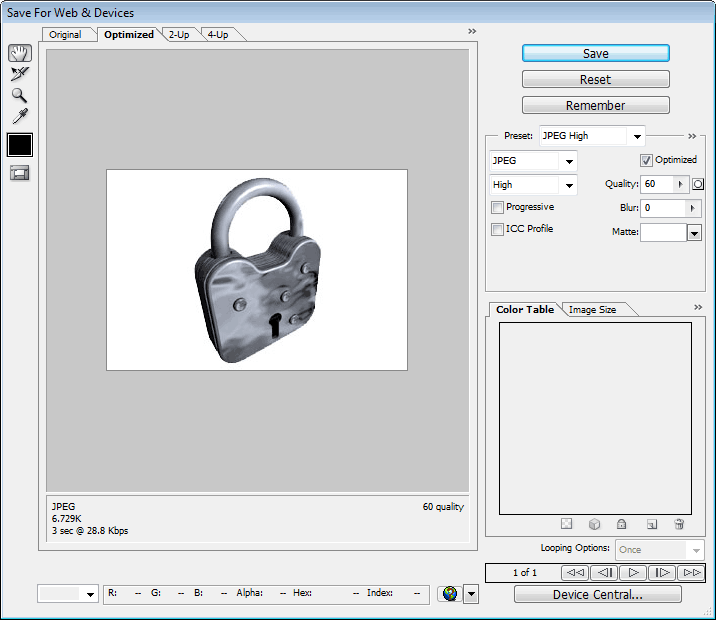Image resolution: width=716 pixels, height=620 pixels.
Task: Select the Color Table tab
Action: point(525,310)
